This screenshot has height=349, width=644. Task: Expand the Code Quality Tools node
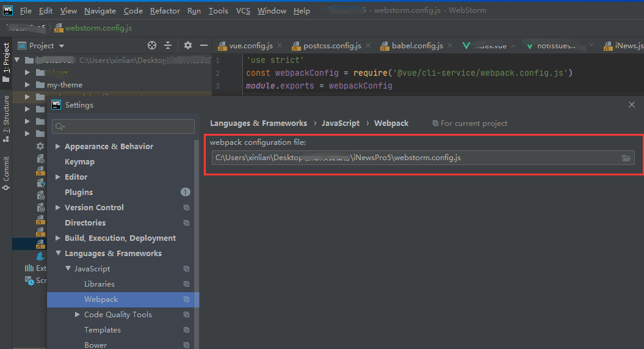(x=78, y=315)
